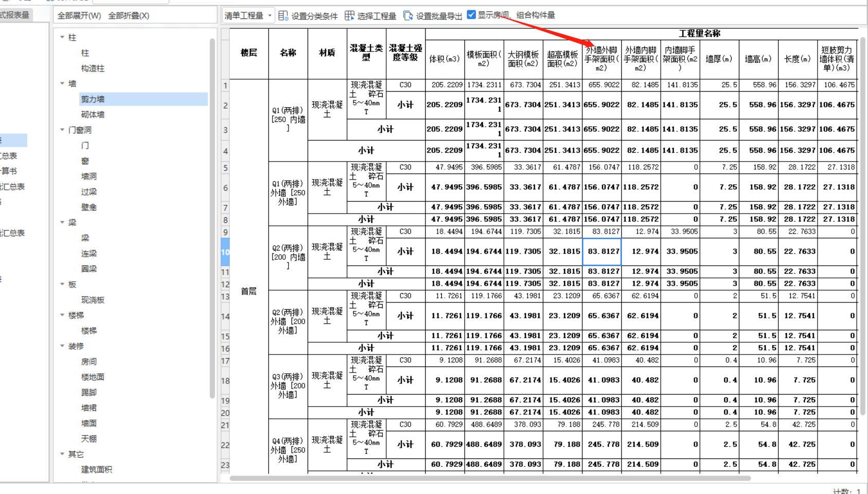The image size is (868, 494).
Task: Click the 长度(m) column header
Action: (798, 59)
